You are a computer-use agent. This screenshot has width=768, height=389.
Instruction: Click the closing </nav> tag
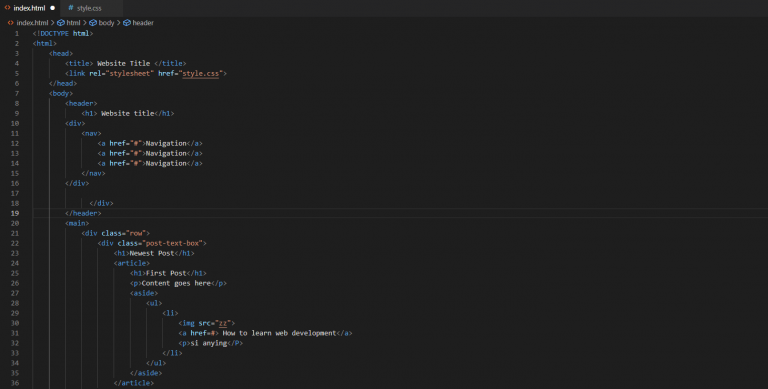(93, 173)
